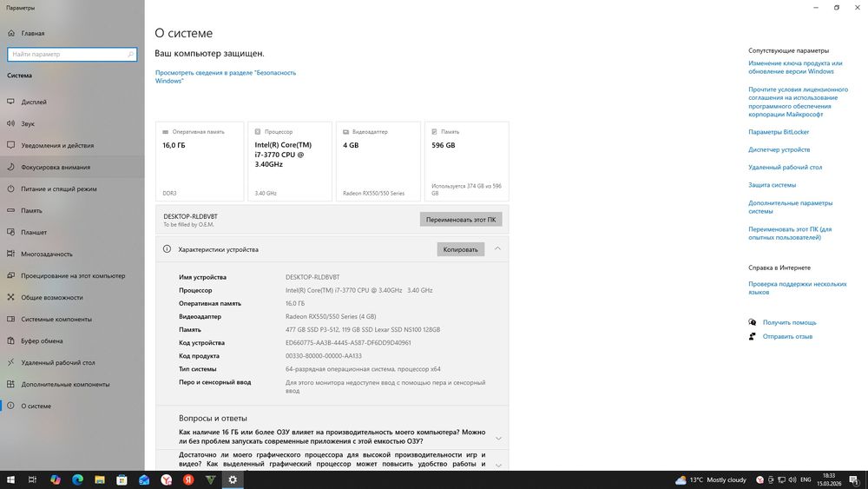Click Отправить отзыв link

coord(787,336)
